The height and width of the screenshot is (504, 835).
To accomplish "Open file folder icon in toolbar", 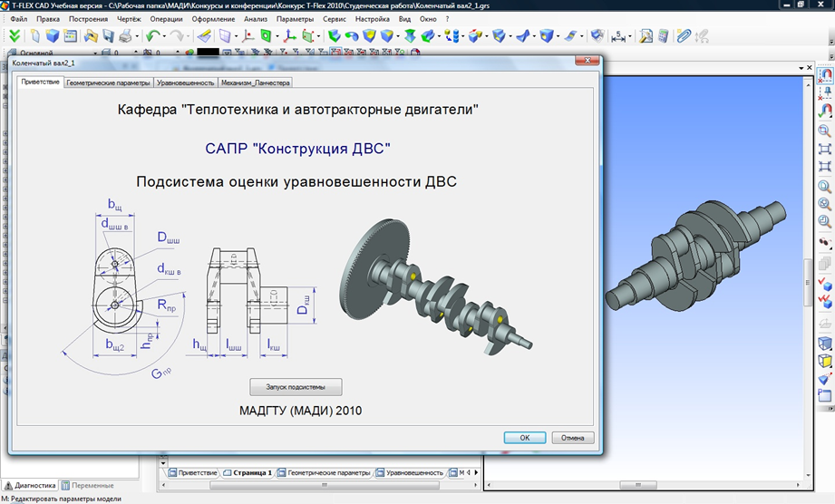I will (91, 35).
